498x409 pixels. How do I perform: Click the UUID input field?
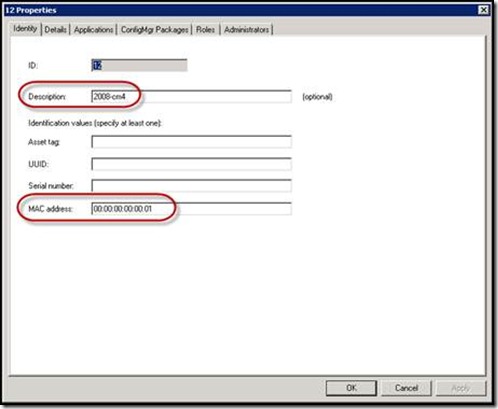(191, 164)
